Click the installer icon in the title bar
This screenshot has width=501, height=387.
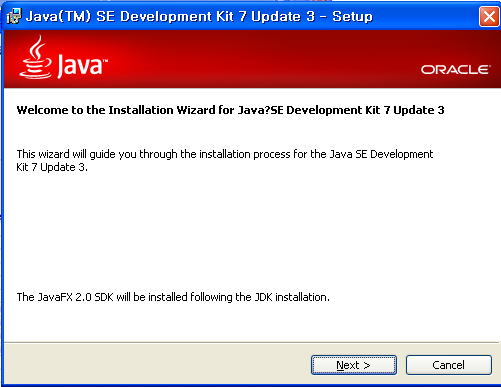click(x=14, y=16)
